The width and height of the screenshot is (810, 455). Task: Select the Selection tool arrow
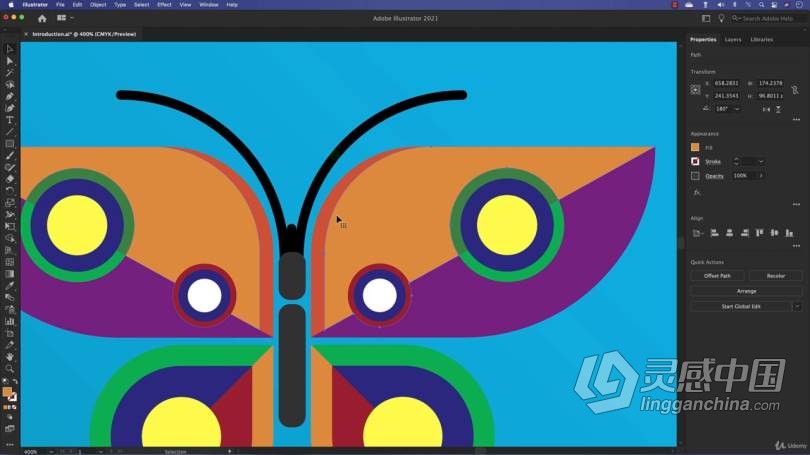point(10,49)
